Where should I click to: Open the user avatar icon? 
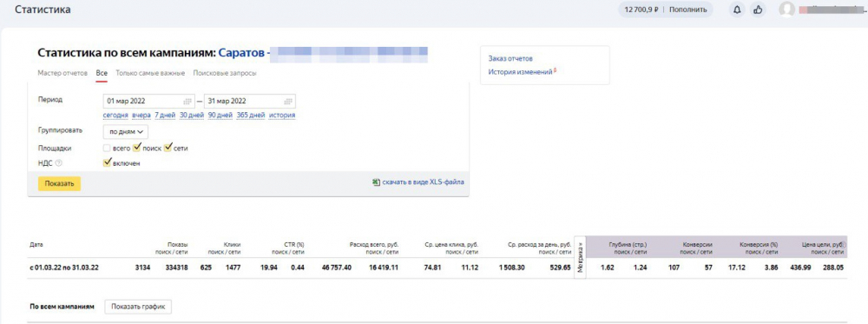click(786, 10)
